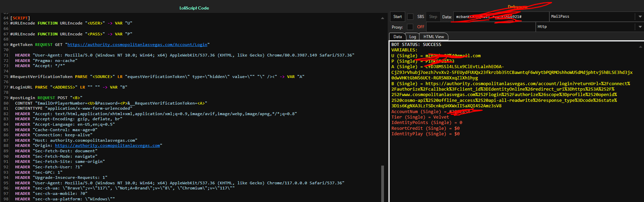Viewport: 644px width, 202px height.
Task: Focus the Data input field
Action: click(x=500, y=17)
